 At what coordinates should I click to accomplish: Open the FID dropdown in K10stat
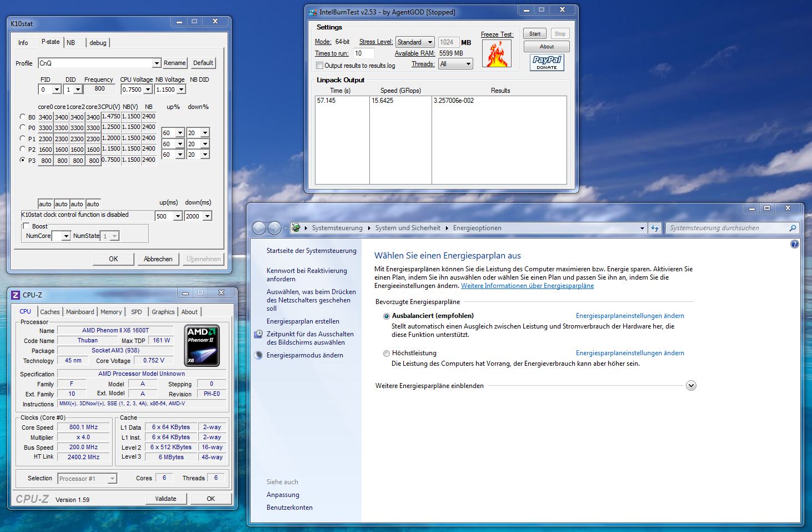[57, 90]
